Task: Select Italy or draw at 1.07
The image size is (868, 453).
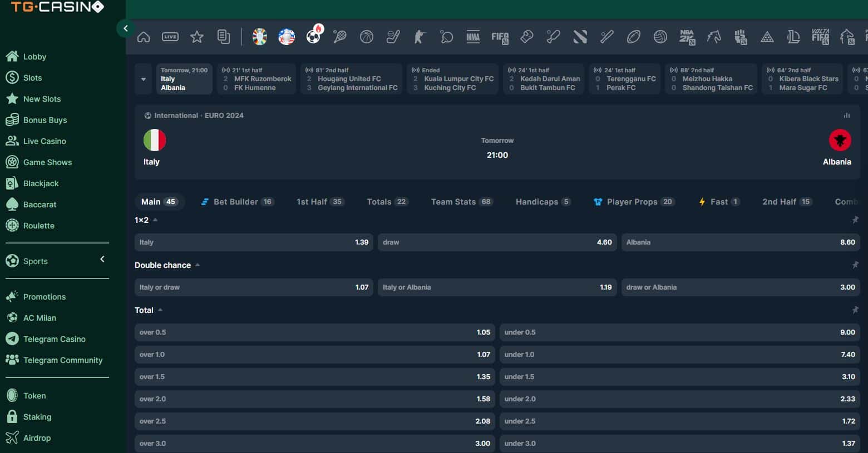Action: [254, 287]
